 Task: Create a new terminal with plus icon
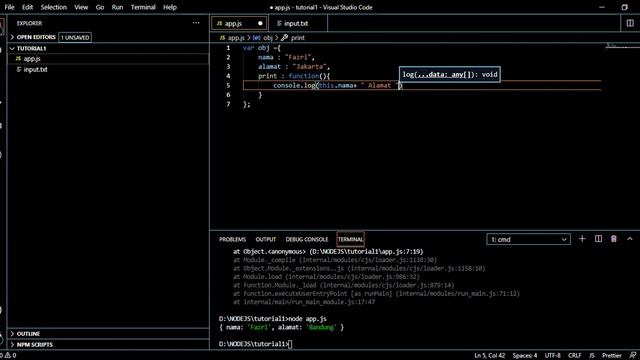tap(582, 239)
